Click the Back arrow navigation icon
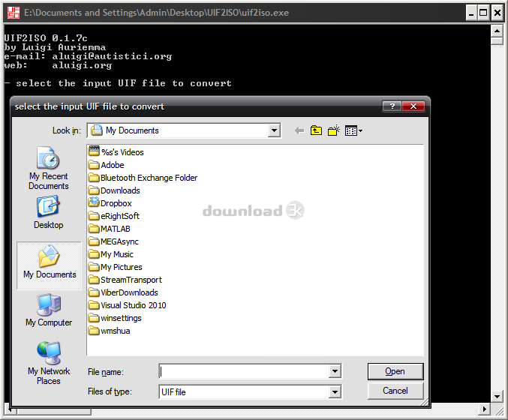The height and width of the screenshot is (420, 508). tap(299, 130)
